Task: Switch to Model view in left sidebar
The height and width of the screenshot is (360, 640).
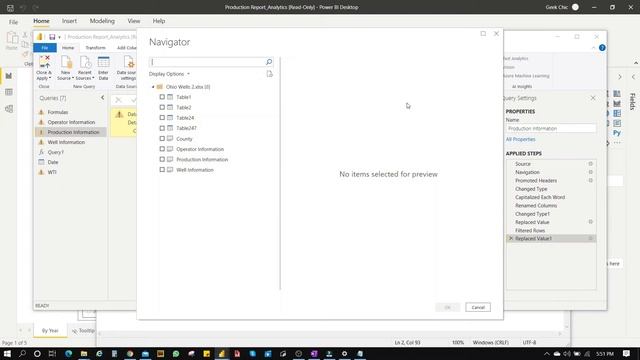Action: coord(9,109)
